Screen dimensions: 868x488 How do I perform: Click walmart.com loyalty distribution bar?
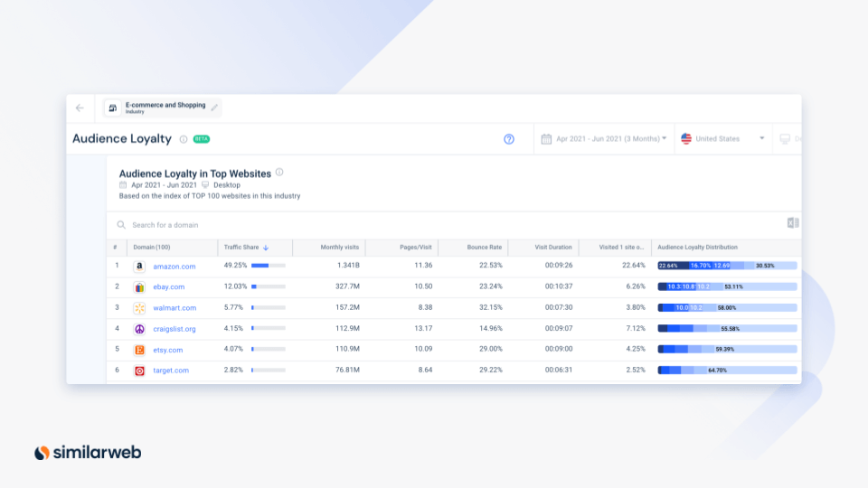point(727,307)
